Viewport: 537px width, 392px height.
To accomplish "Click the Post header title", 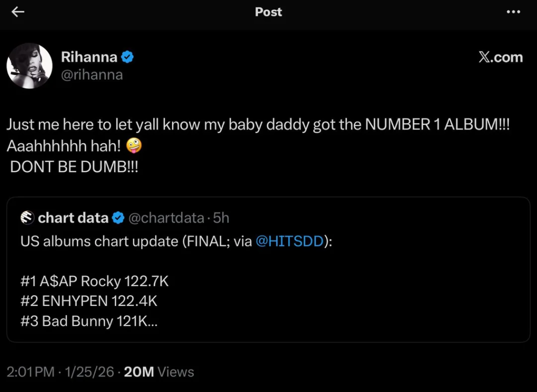I will coord(268,12).
